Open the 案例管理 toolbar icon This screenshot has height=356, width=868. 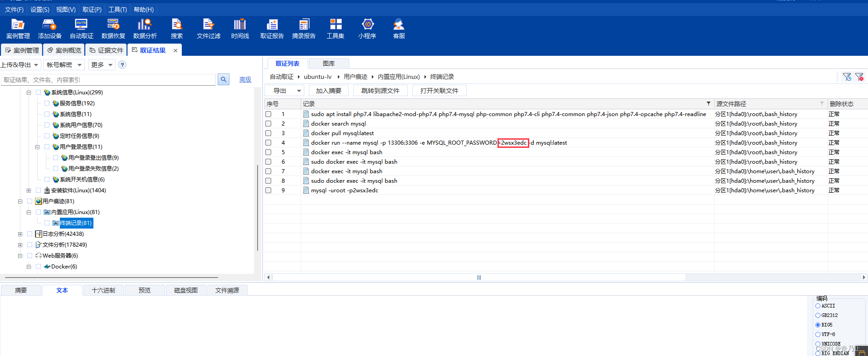(18, 29)
